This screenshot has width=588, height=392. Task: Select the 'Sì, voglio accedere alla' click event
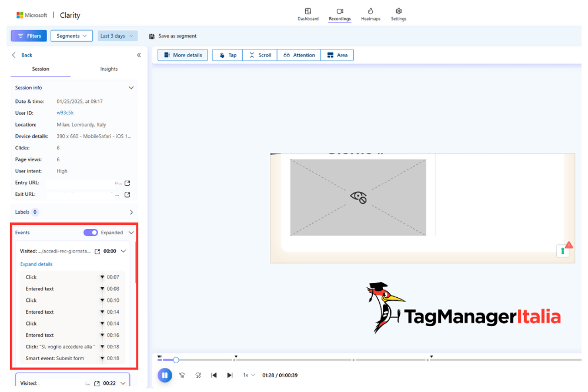coord(72,347)
